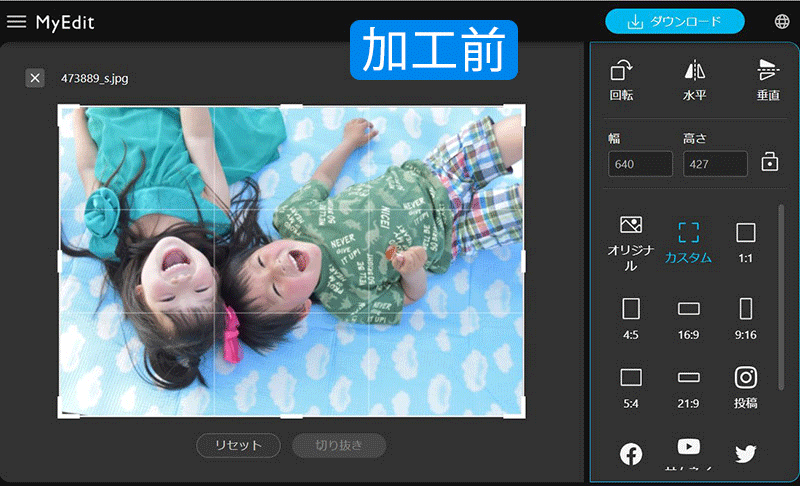Screen dimensions: 800x486
Task: Select the Twitter crop preset
Action: (x=745, y=453)
